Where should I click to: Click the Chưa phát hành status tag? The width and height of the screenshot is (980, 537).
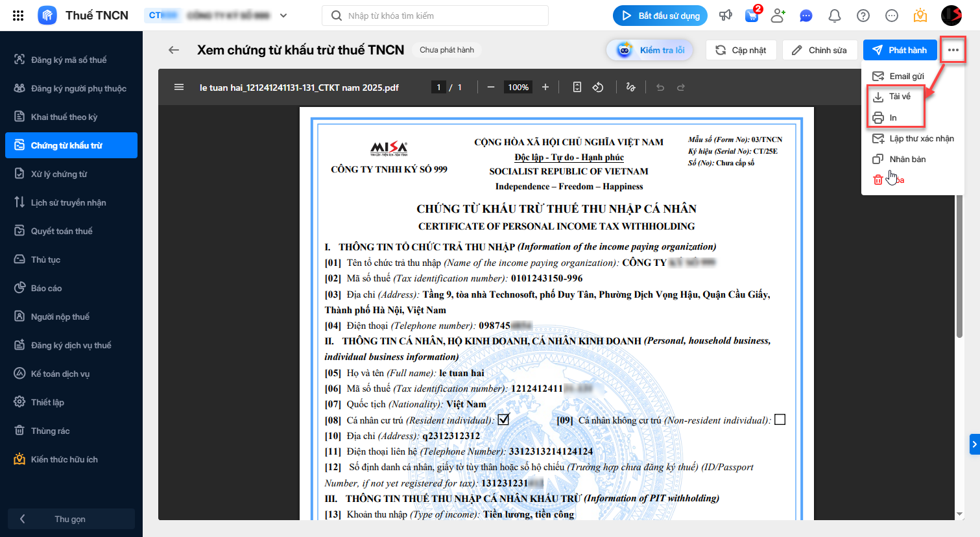447,50
